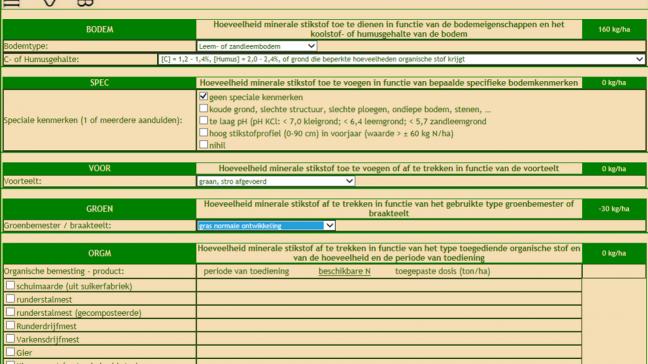Screen dimensions: 648x364
Task: Check the 'runderstalmest' checkbox
Action: click(10, 298)
